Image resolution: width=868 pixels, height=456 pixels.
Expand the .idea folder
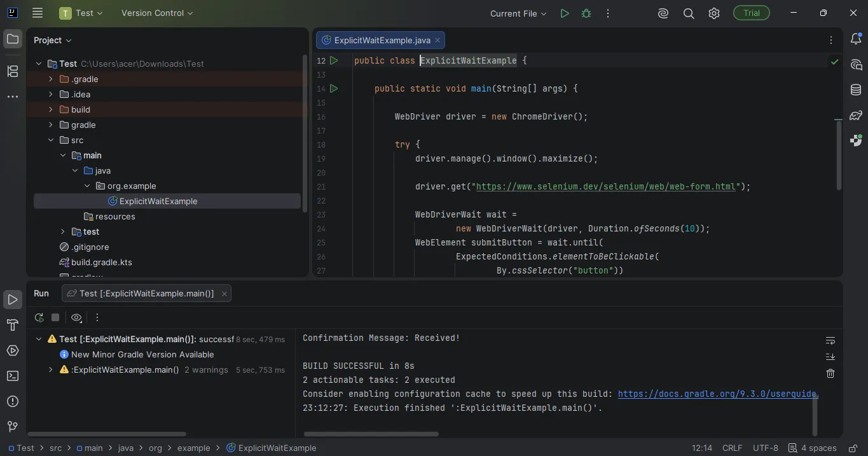coord(51,94)
